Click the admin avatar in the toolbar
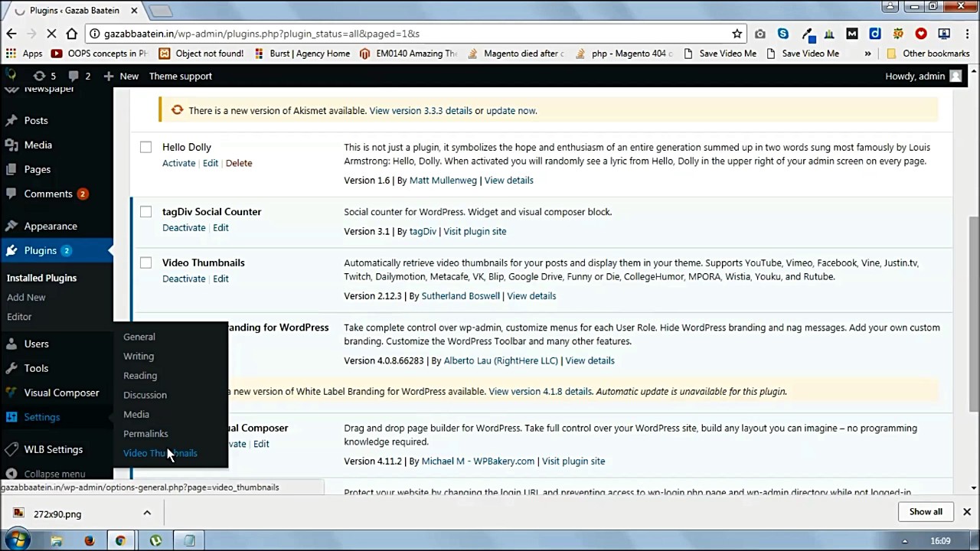This screenshot has width=980, height=551. coord(955,76)
